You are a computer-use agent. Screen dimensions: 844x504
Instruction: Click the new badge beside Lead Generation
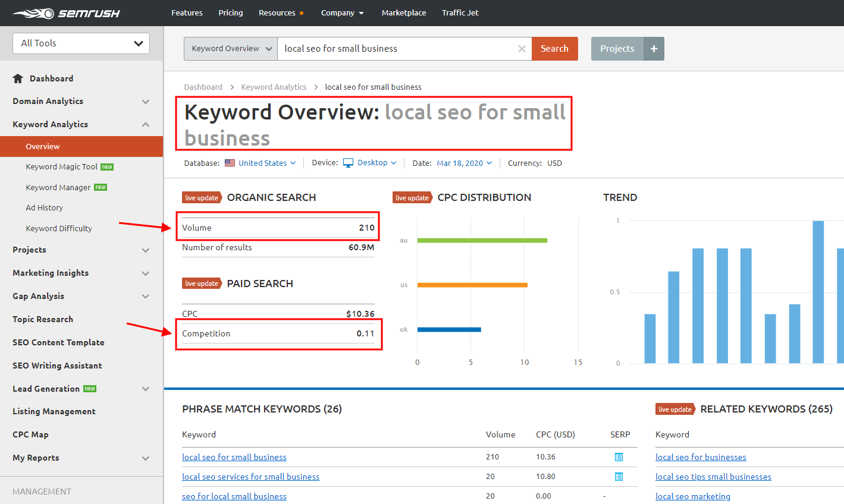[90, 389]
